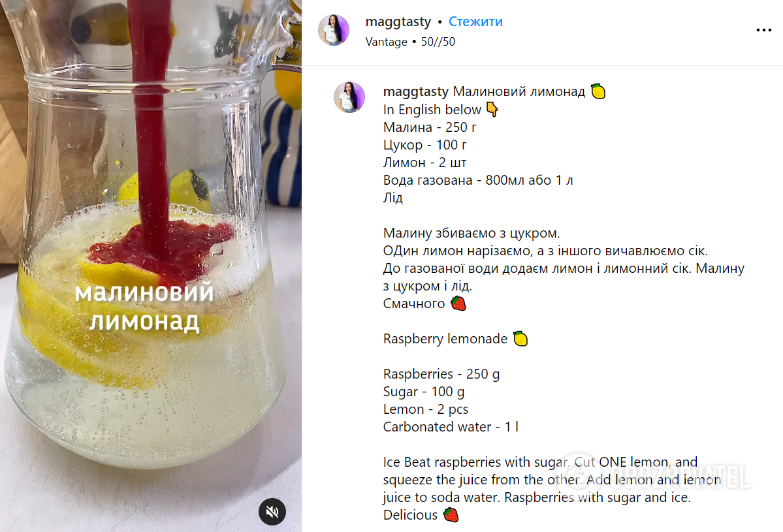The height and width of the screenshot is (532, 783).
Task: Click the lemon emoji after Raspberry lemonade
Action: click(520, 338)
